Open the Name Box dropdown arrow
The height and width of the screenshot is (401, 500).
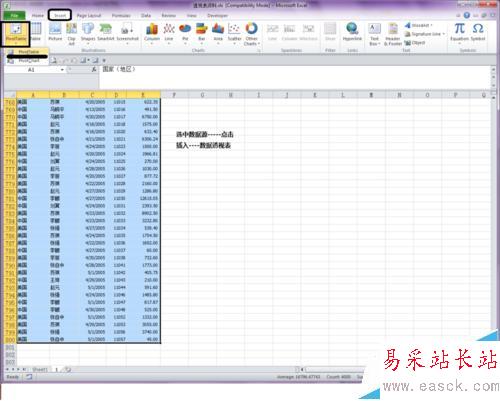[x=62, y=70]
